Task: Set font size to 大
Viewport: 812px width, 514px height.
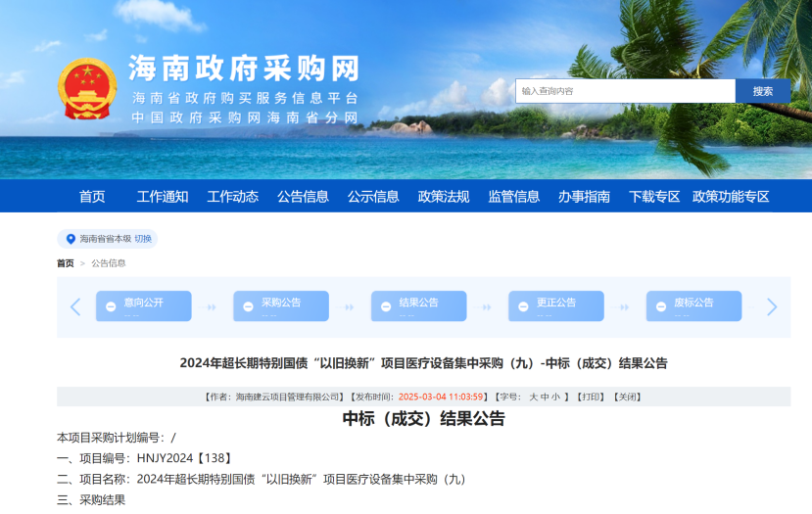Action: coord(533,397)
